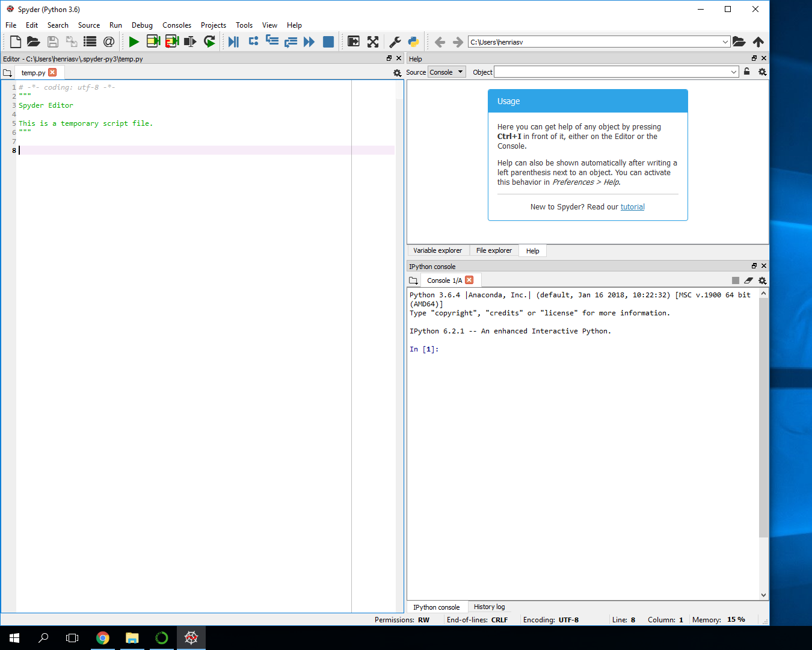The height and width of the screenshot is (650, 812).
Task: Open editor pane options gear icon
Action: [397, 73]
